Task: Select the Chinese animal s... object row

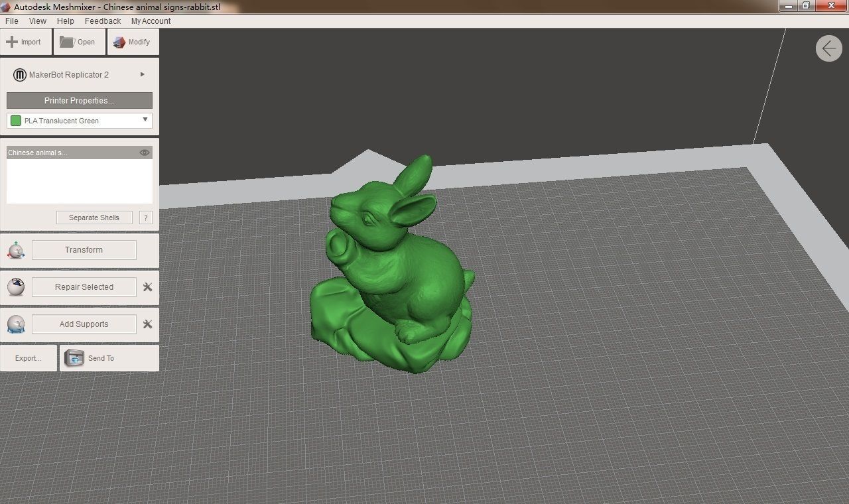Action: click(x=80, y=153)
